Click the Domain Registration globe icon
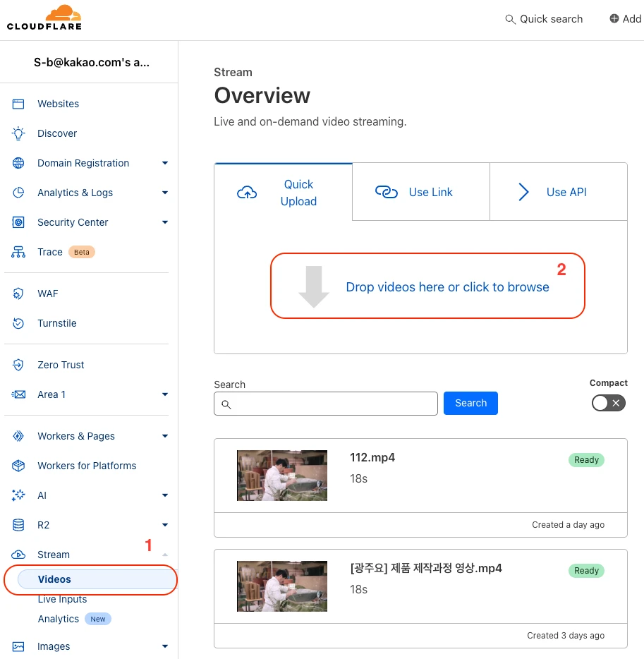644x659 pixels. tap(18, 163)
